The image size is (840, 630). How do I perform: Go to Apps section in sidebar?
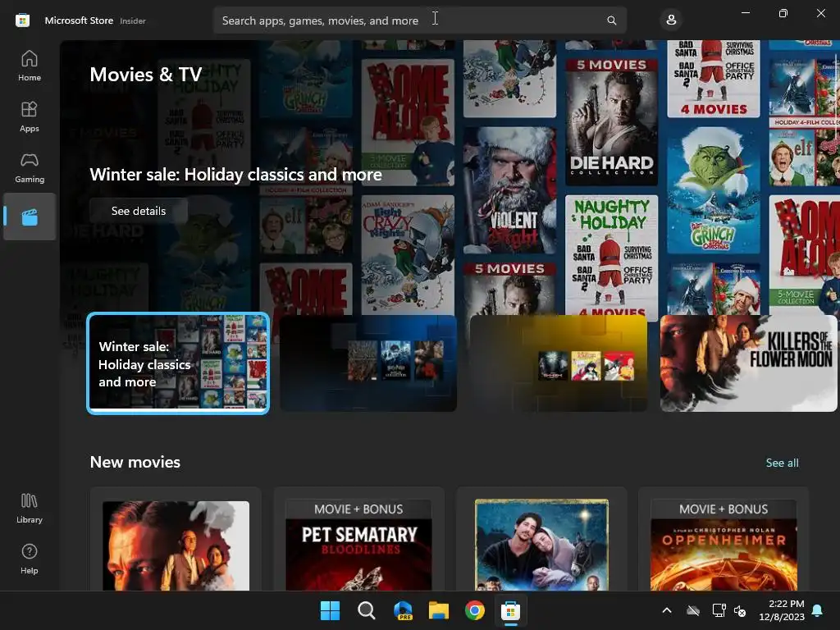click(30, 116)
